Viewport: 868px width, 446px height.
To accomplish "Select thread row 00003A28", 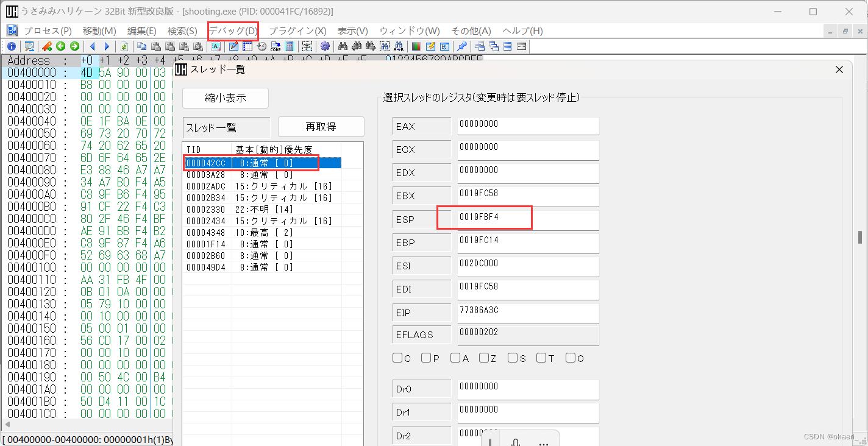I will tap(262, 174).
